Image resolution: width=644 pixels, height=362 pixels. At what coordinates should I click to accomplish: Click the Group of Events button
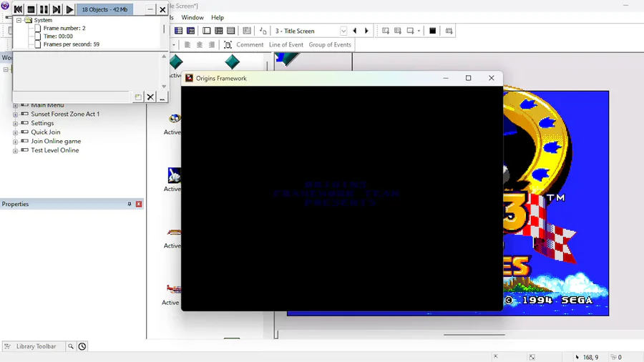pos(330,45)
